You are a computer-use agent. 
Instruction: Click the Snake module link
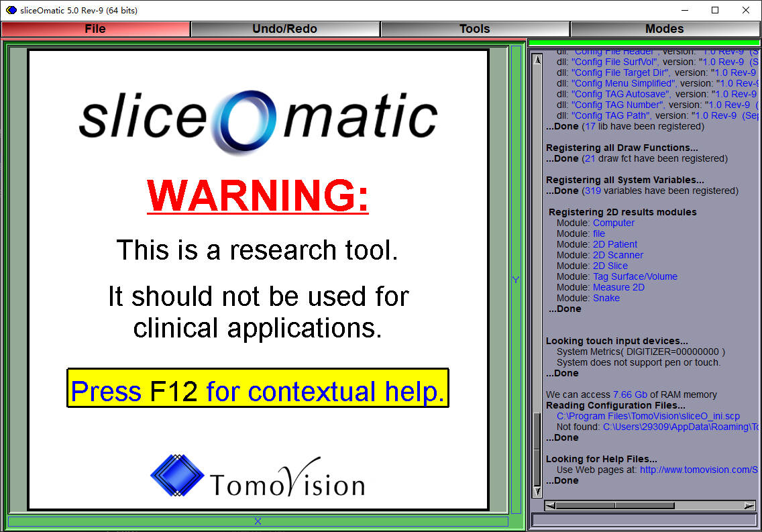(x=606, y=298)
